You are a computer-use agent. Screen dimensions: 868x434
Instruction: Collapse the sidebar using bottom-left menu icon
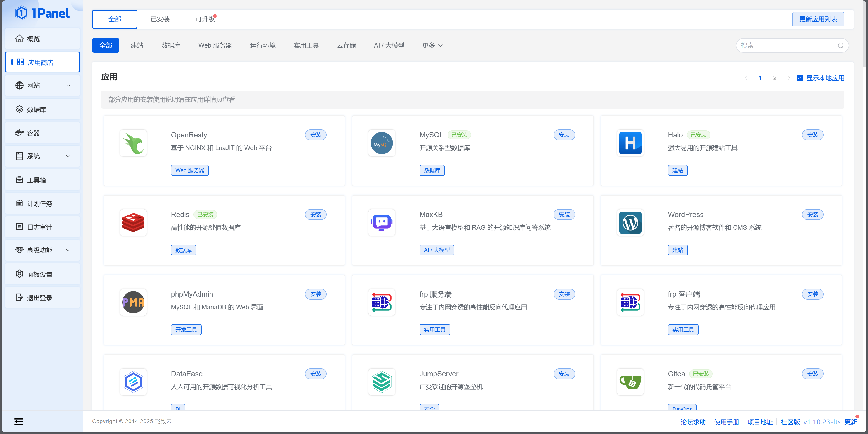coord(19,421)
